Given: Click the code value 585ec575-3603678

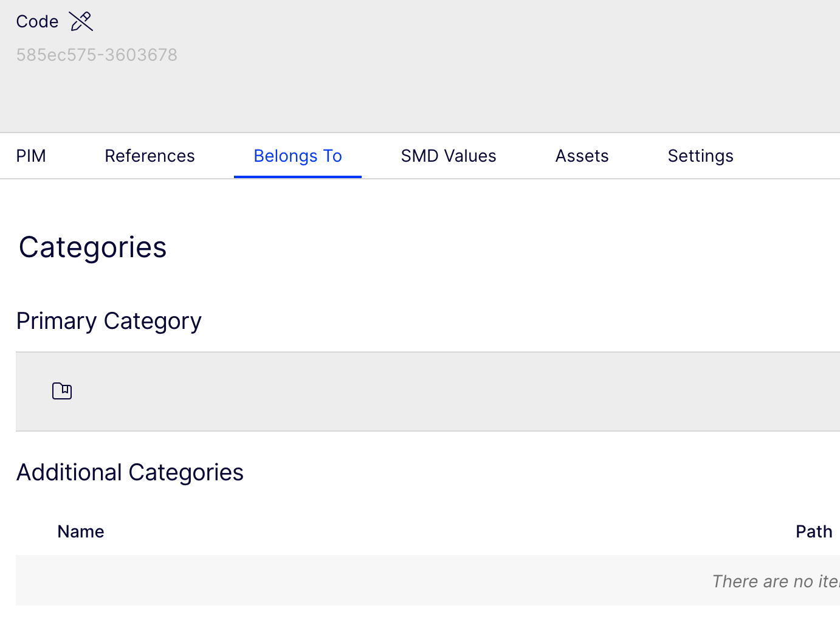Looking at the screenshot, I should 97,55.
